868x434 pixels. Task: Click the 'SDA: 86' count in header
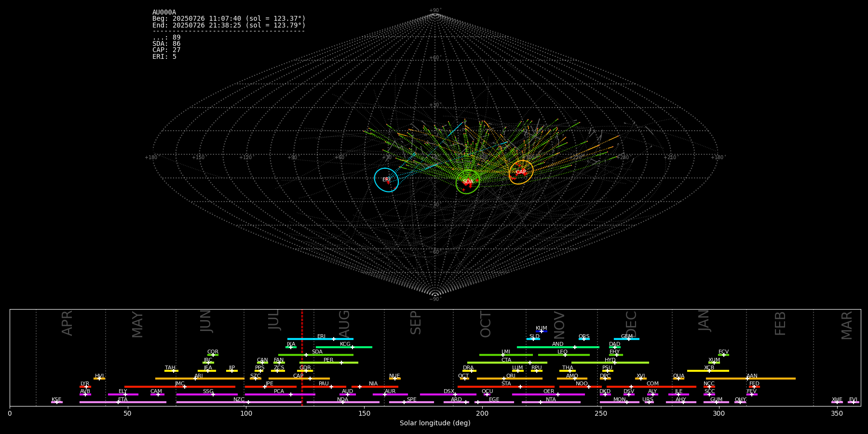(166, 44)
